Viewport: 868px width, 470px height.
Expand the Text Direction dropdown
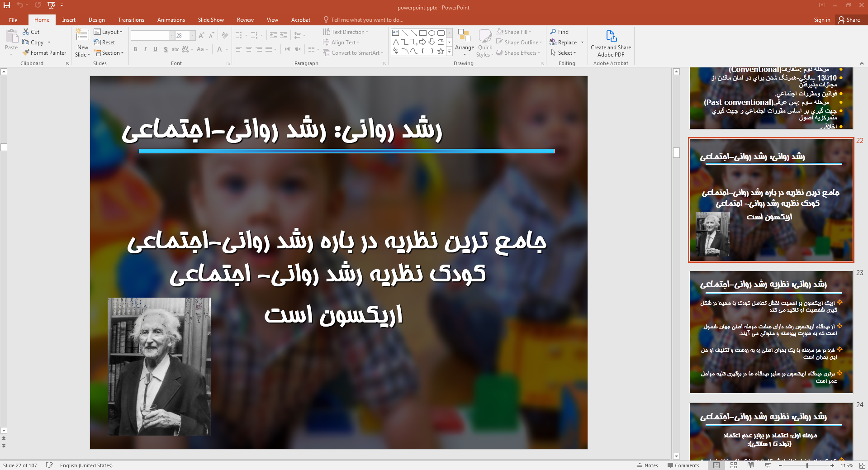click(x=346, y=32)
